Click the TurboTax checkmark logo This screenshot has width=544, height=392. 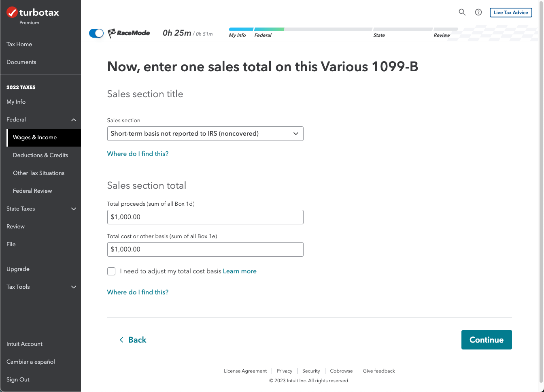coord(12,13)
